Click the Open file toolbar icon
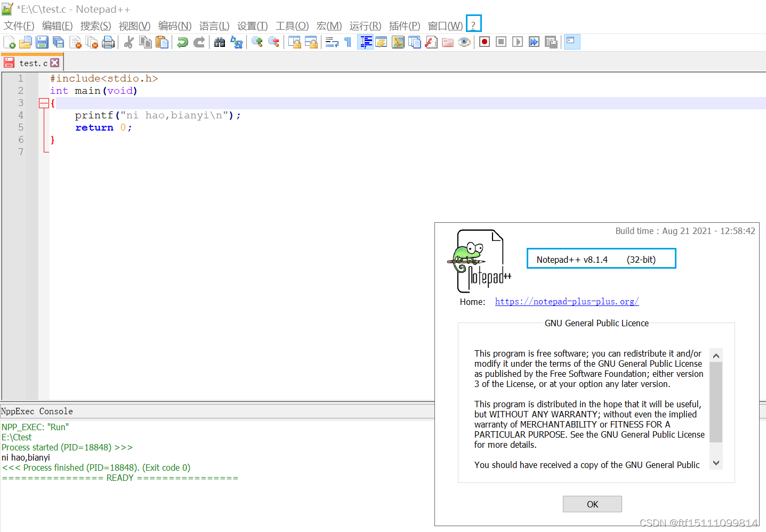 point(26,42)
